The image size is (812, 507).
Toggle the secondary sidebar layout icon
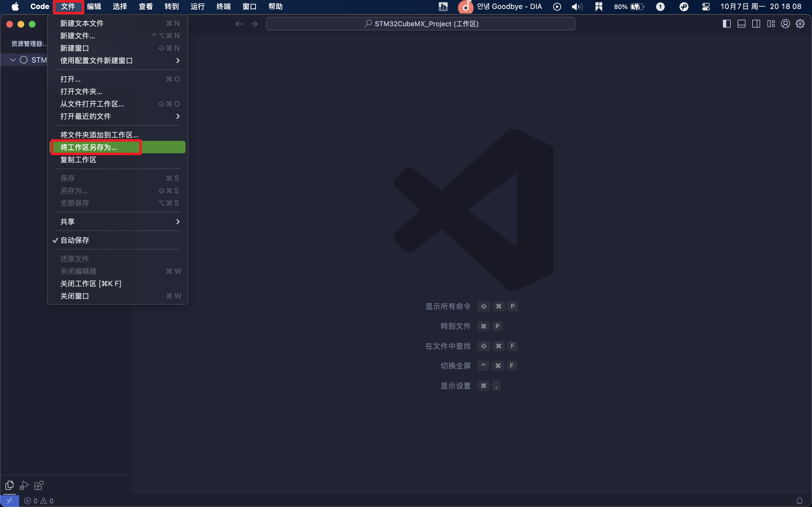(756, 24)
